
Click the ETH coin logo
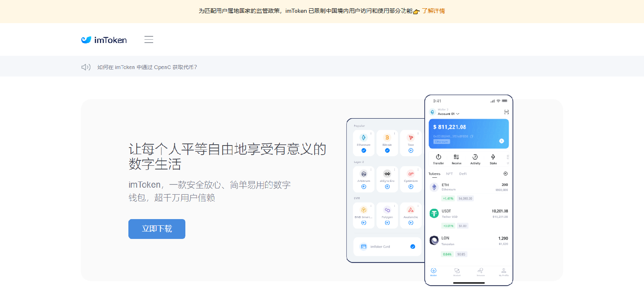pyautogui.click(x=434, y=187)
